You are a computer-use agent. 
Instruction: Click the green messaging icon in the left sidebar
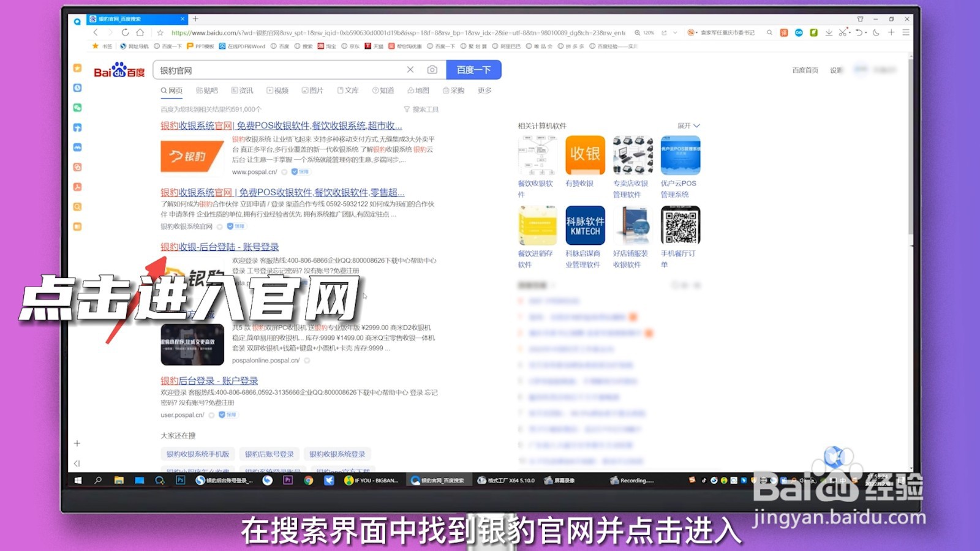point(77,107)
